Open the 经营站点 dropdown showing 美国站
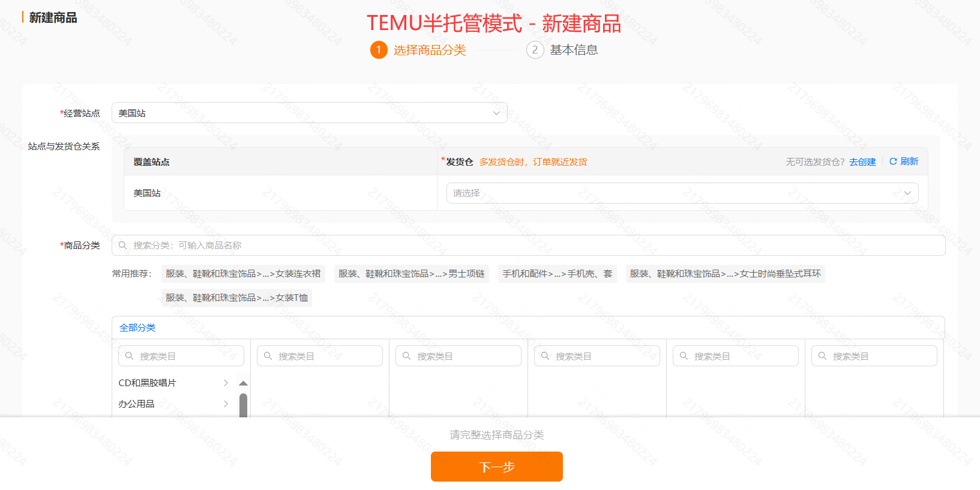The width and height of the screenshot is (980, 490). pos(309,113)
